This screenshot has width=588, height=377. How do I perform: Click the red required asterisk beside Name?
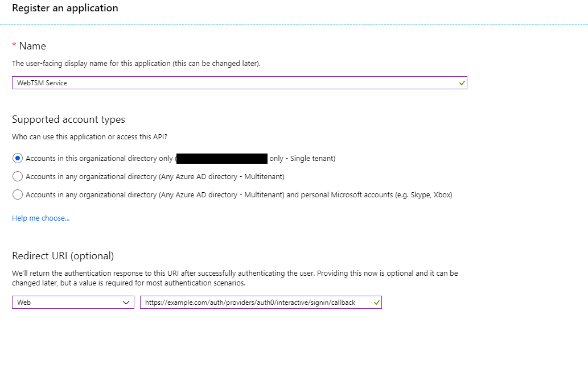(x=14, y=46)
